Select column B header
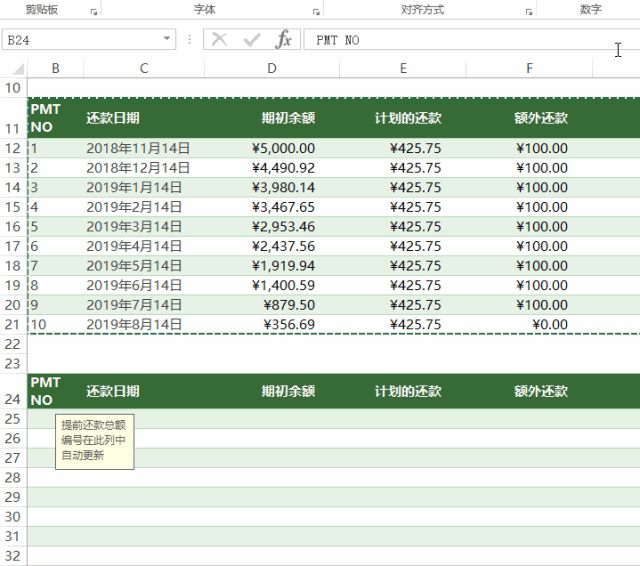The image size is (640, 566). (56, 68)
